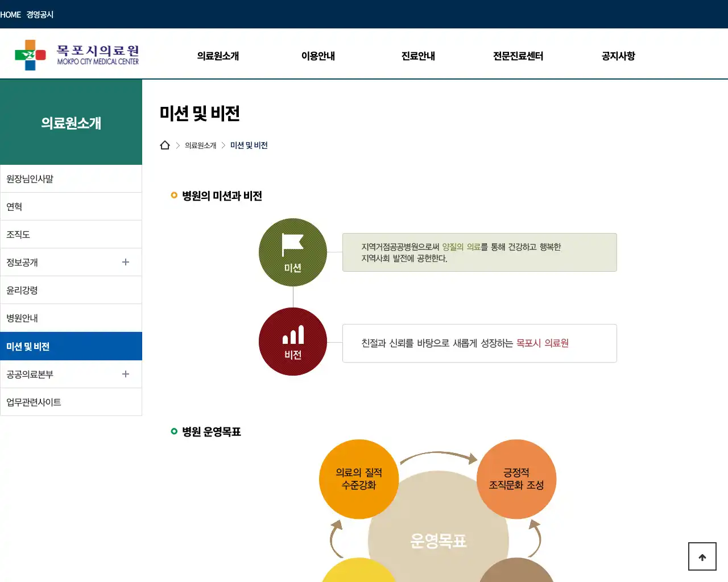Click the green bullet beside 병원 운영목표
This screenshot has height=582, width=728.
pos(173,431)
